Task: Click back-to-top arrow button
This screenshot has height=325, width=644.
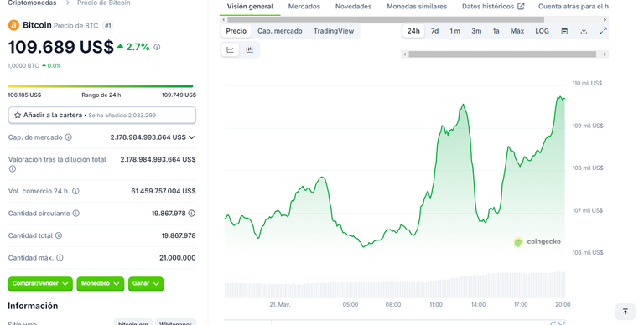Action: pyautogui.click(x=625, y=312)
